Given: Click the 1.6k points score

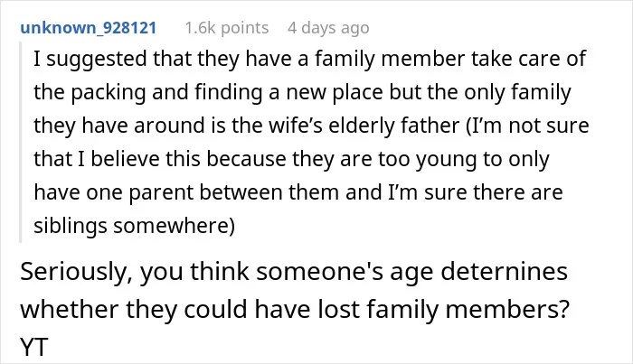Looking at the screenshot, I should tap(226, 28).
